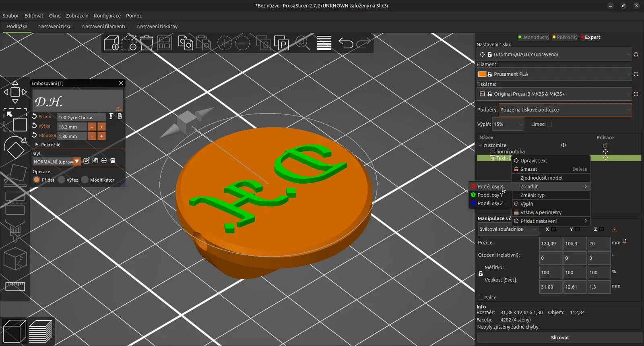Viewport: 644px width, 346px height.
Task: Toggle the scale proportions lock icon
Action: [481, 273]
